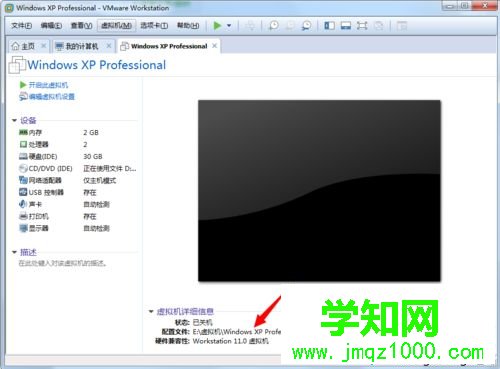
Task: Switch to the 主页 tab
Action: click(28, 46)
